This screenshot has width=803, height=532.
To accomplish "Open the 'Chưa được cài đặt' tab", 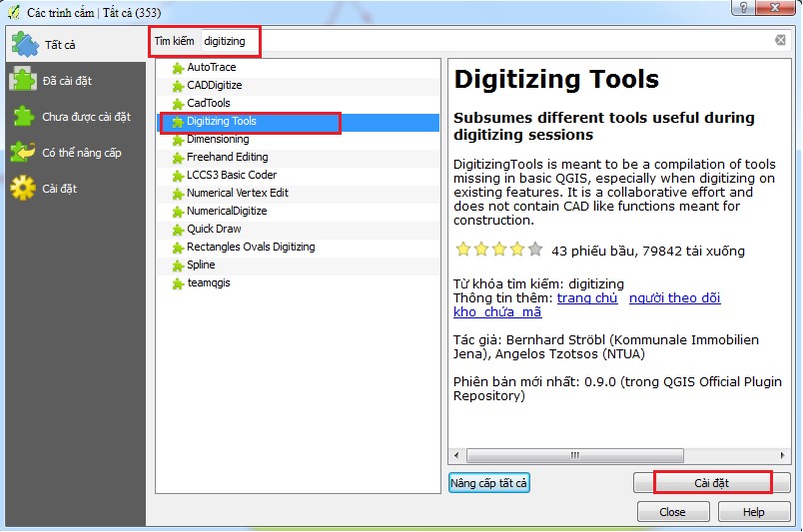I will pyautogui.click(x=76, y=117).
